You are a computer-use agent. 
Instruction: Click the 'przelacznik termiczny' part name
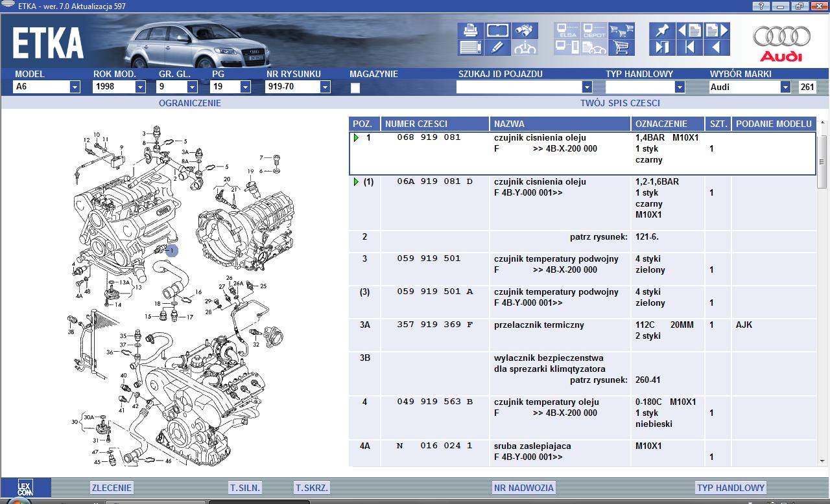click(539, 325)
